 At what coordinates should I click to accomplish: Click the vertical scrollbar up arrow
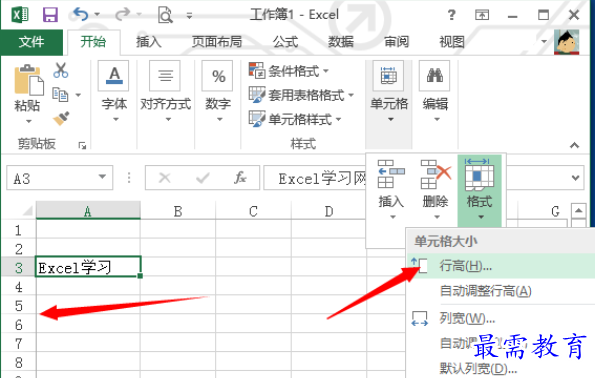click(x=579, y=210)
